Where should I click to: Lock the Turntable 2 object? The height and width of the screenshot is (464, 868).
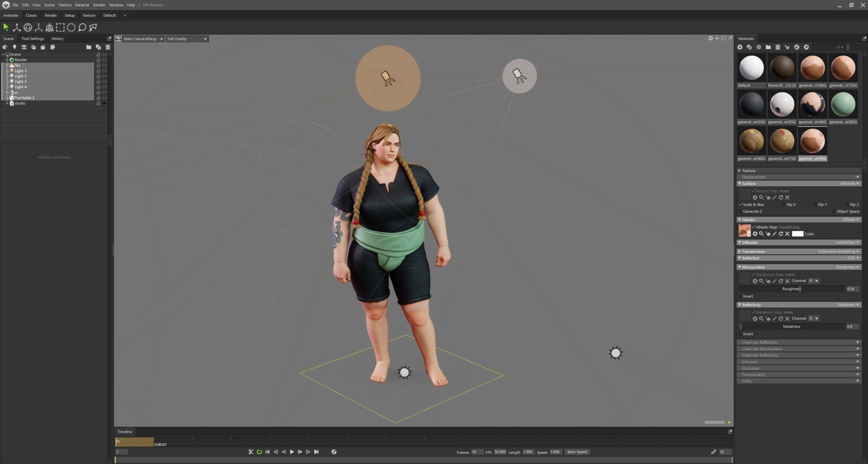point(98,98)
